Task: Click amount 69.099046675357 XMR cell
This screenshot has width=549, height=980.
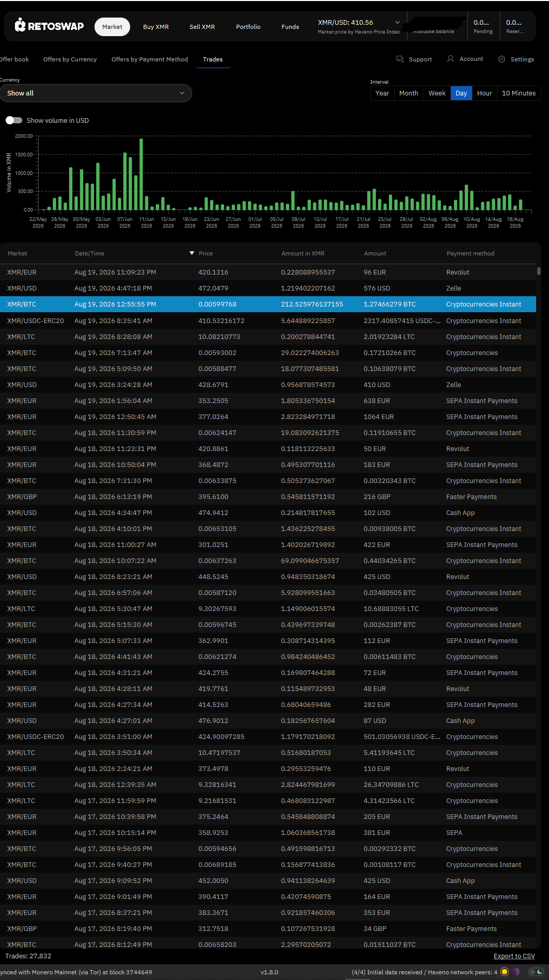Action: (310, 560)
